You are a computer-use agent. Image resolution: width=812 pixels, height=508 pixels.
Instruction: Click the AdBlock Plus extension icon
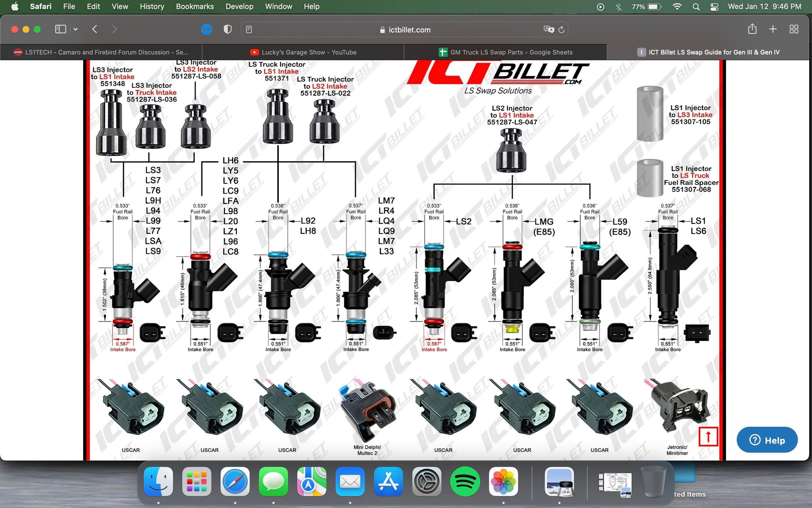tap(207, 29)
